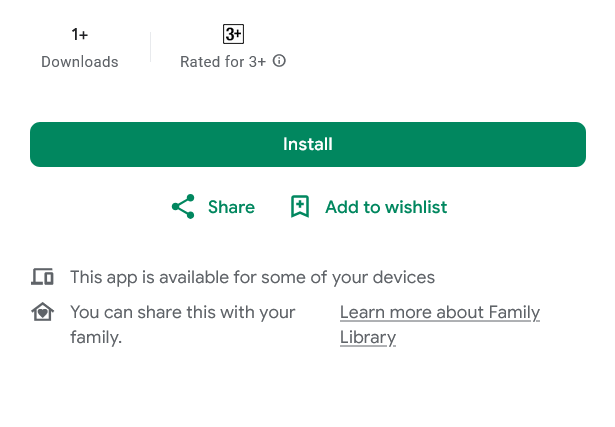Select the Add to wishlist label
Image resolution: width=615 pixels, height=427 pixels.
(x=386, y=207)
